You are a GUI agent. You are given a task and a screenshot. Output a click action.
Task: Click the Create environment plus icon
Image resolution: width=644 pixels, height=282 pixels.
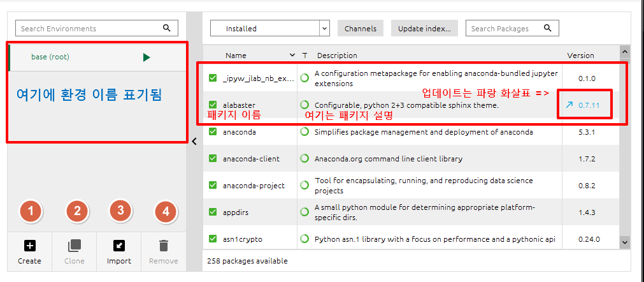tap(30, 246)
